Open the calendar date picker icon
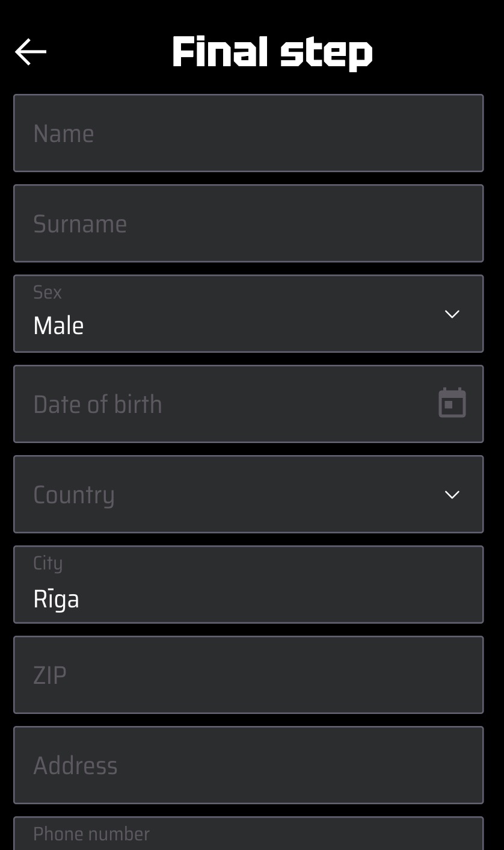This screenshot has height=850, width=504. (x=452, y=403)
